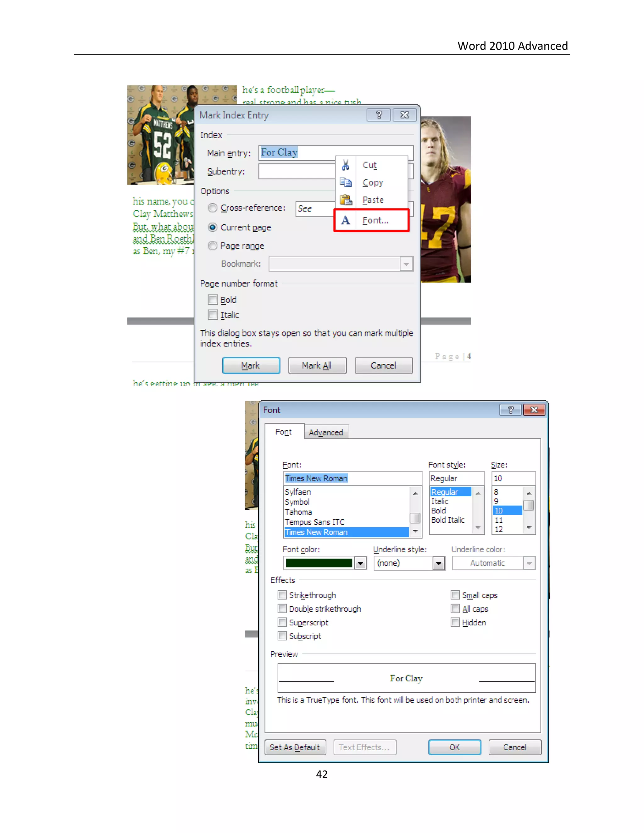Cancel the Font dialog
Screen dimensions: 644x833
(x=515, y=747)
